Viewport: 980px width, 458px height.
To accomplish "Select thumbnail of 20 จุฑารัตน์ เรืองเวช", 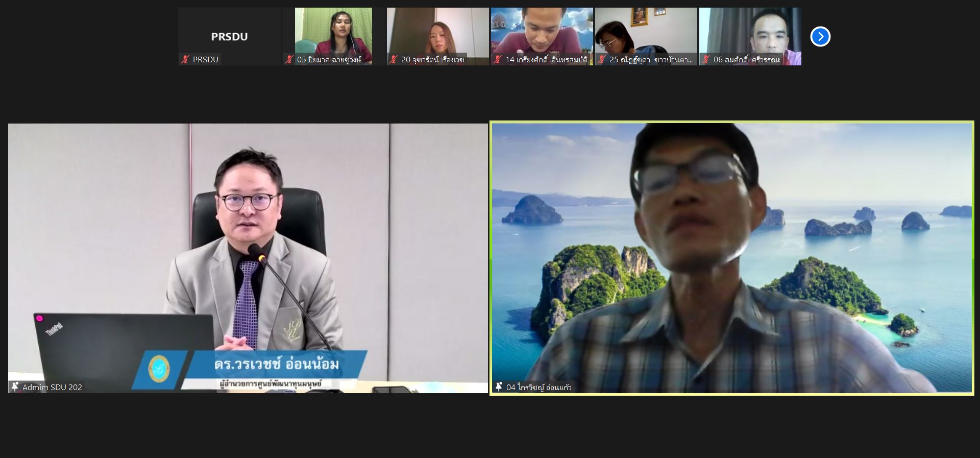I will (x=438, y=36).
